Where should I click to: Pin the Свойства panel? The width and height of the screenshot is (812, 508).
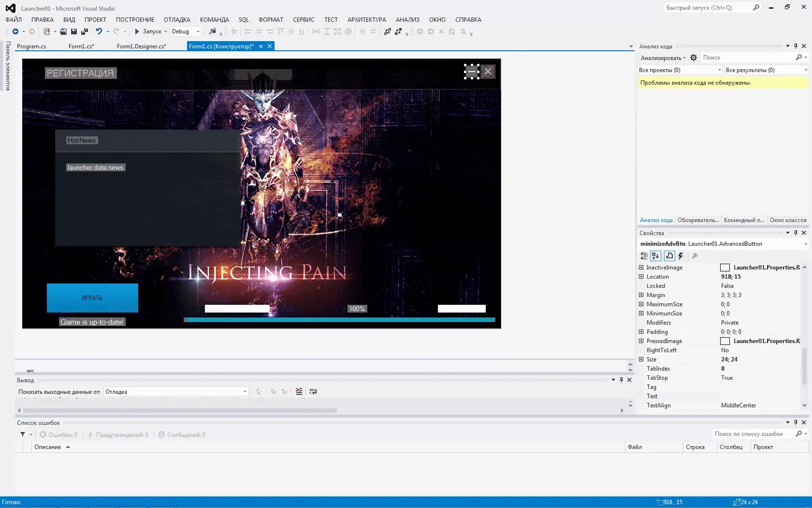pyautogui.click(x=796, y=233)
